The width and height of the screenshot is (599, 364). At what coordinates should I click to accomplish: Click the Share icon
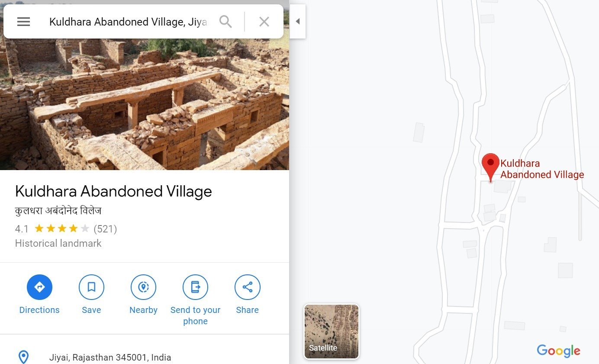(x=247, y=287)
